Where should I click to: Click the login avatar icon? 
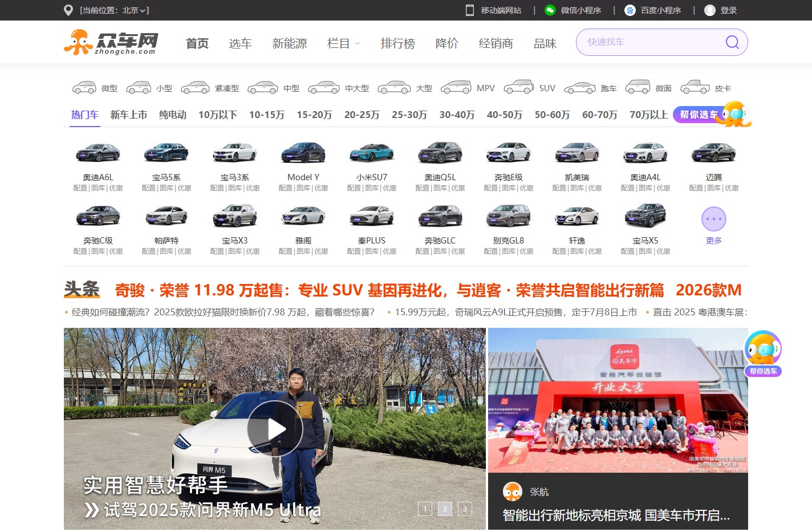[710, 10]
